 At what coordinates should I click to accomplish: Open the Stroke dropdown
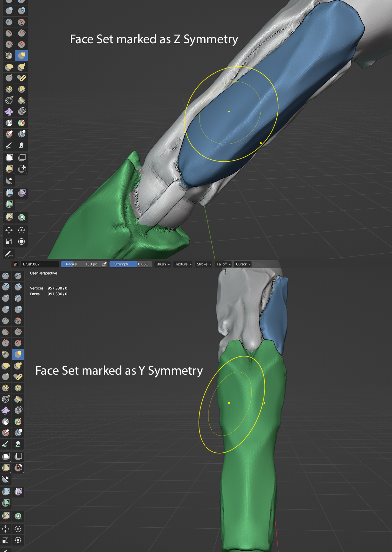[x=204, y=264]
